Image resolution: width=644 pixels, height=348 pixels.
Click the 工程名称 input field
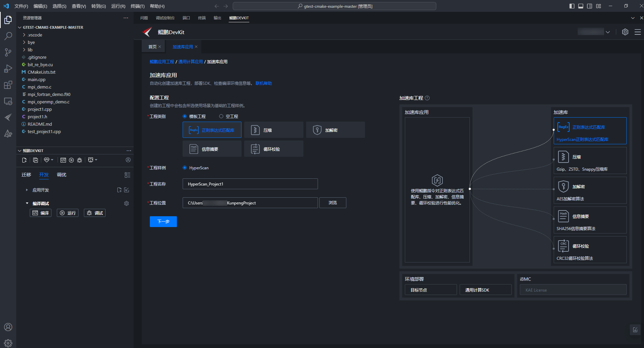pos(250,184)
